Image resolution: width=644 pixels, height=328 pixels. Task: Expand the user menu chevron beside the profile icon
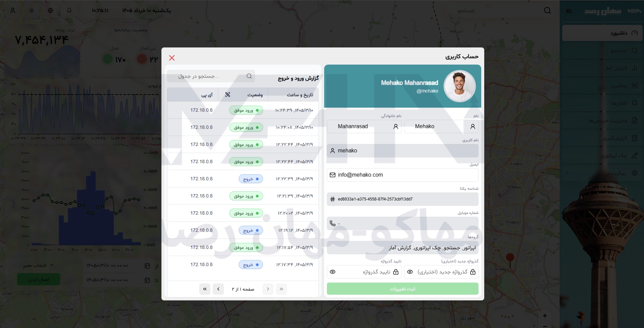click(x=4, y=10)
